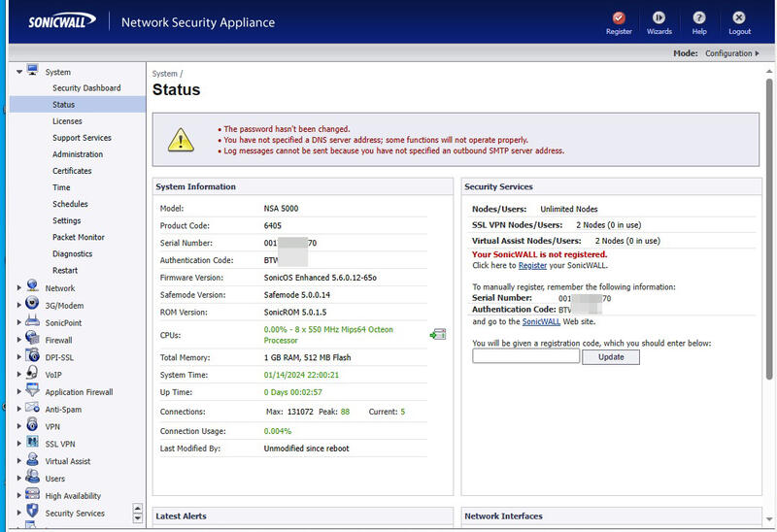The width and height of the screenshot is (777, 532).
Task: Click the Anti-Spam envelope icon
Action: (x=32, y=409)
